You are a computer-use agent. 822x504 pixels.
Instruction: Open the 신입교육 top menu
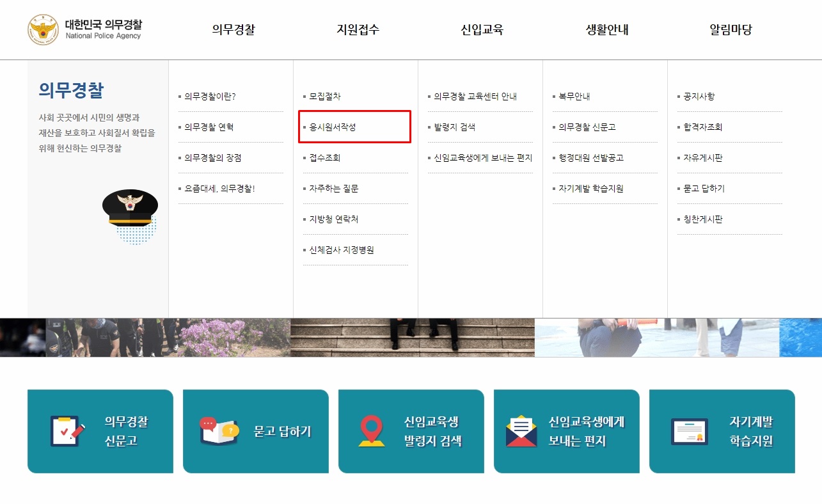pos(482,29)
